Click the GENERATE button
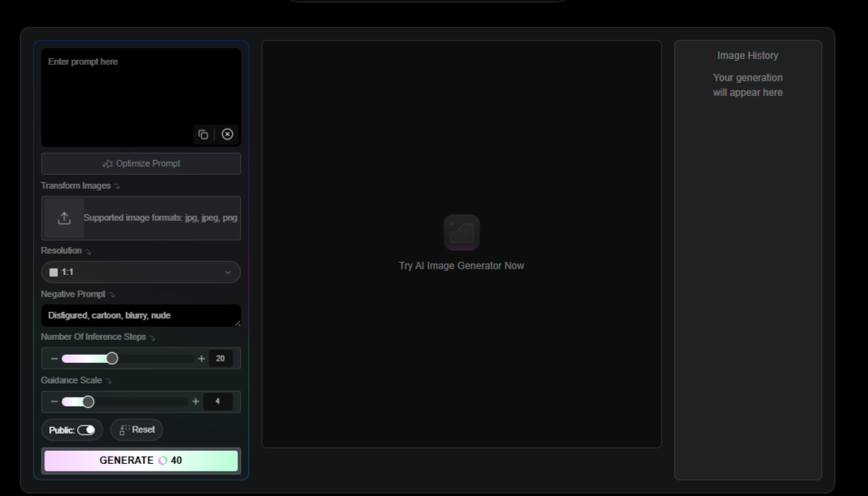Viewport: 868px width, 496px height. click(x=141, y=461)
